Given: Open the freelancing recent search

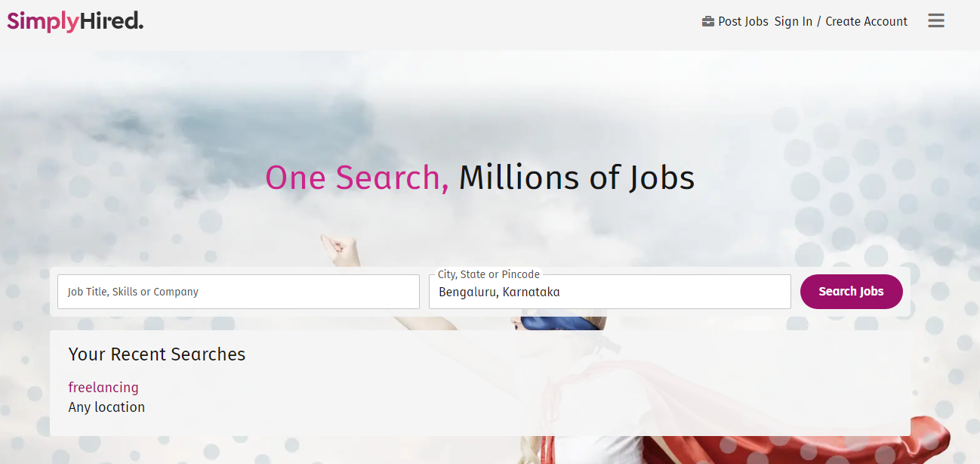Looking at the screenshot, I should [x=103, y=388].
